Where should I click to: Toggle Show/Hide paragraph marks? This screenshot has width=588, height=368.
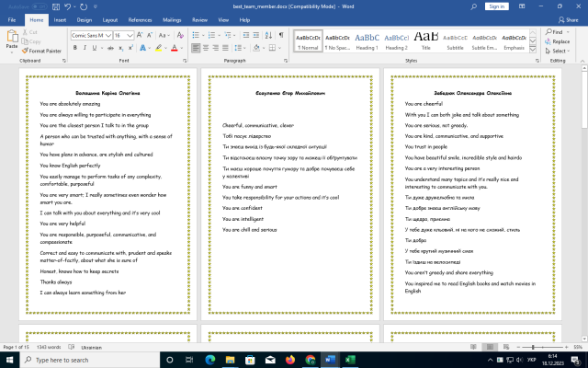click(x=281, y=35)
